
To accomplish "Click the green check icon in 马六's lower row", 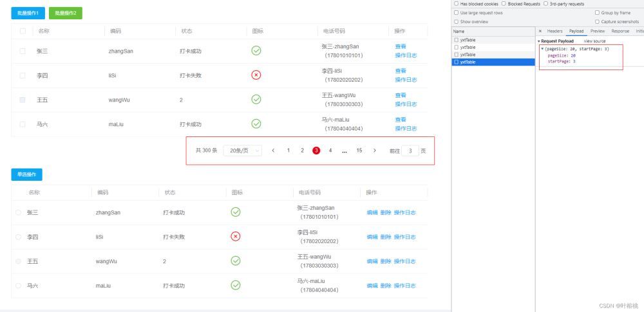I will point(236,285).
